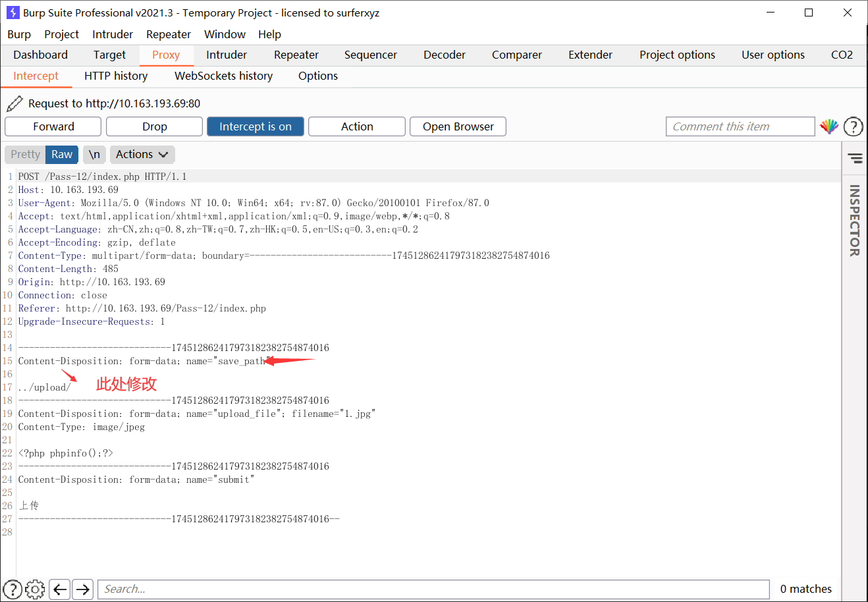Viewport: 868px width, 602px height.
Task: Switch to the Target tab
Action: point(109,55)
